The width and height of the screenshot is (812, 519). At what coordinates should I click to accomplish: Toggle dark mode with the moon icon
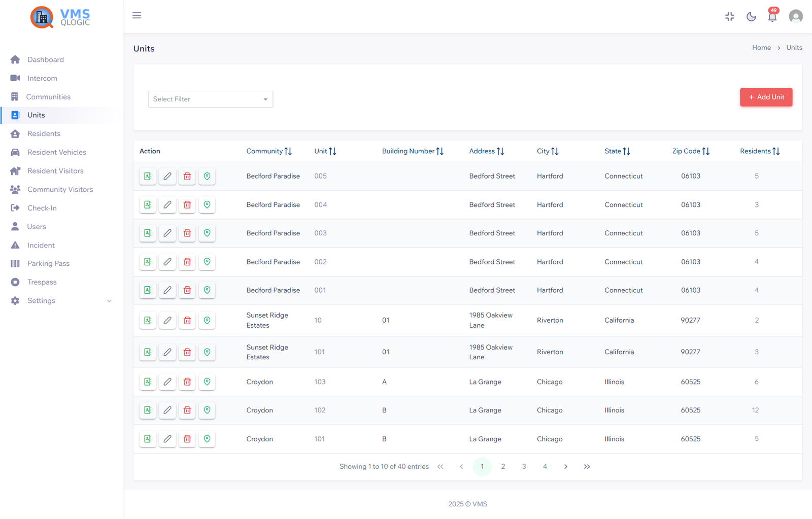pos(751,16)
